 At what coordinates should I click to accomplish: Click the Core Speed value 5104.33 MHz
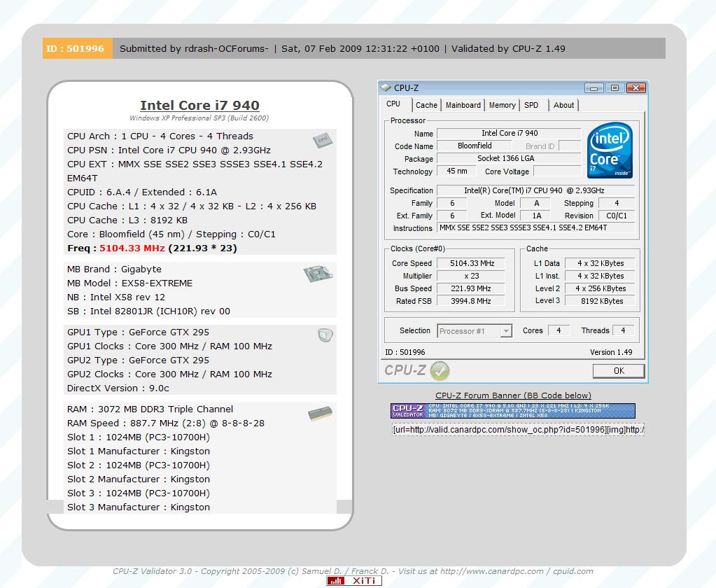click(471, 263)
